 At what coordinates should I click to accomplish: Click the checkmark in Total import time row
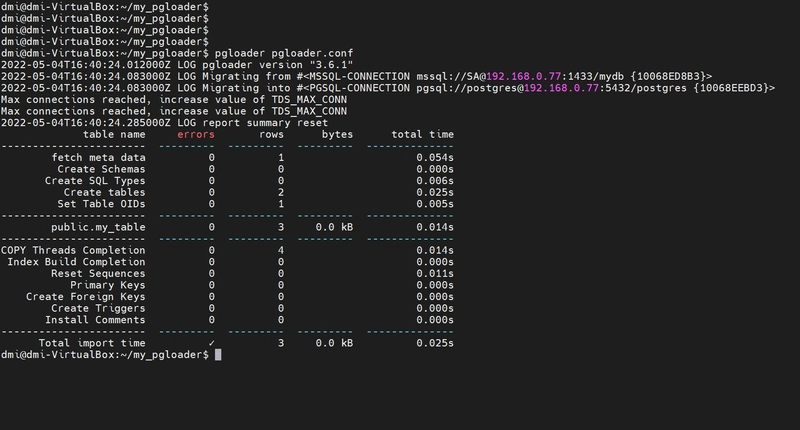click(x=211, y=343)
